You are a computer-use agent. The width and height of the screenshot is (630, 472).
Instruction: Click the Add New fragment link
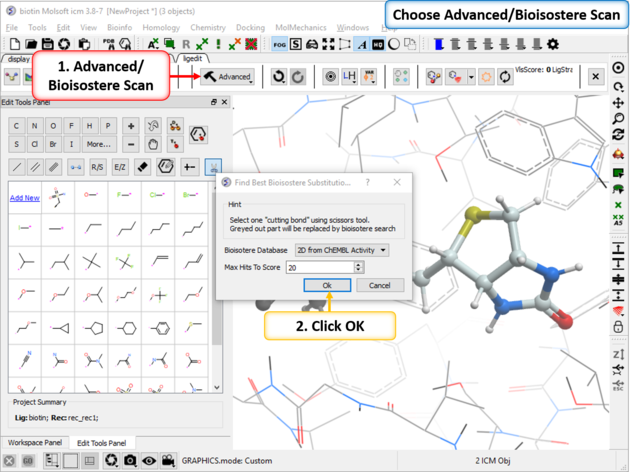(x=24, y=198)
